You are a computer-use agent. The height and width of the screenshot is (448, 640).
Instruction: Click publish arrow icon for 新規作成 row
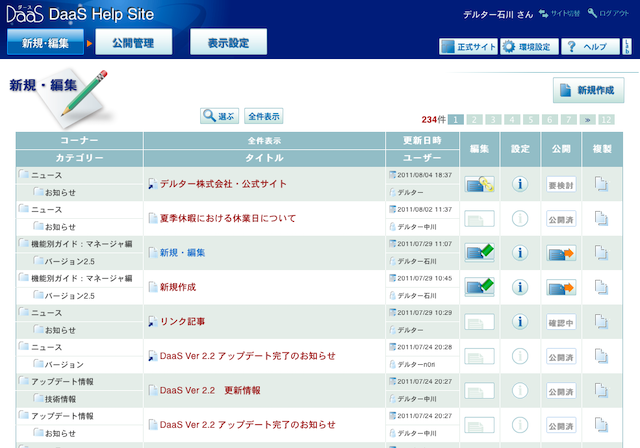tap(559, 288)
